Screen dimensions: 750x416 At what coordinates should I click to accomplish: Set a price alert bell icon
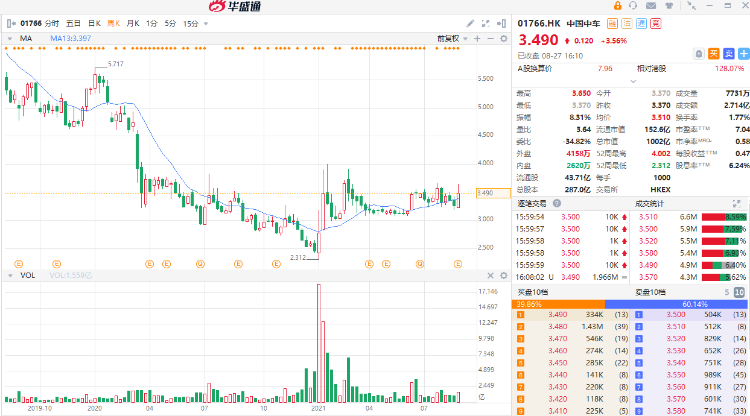click(699, 54)
